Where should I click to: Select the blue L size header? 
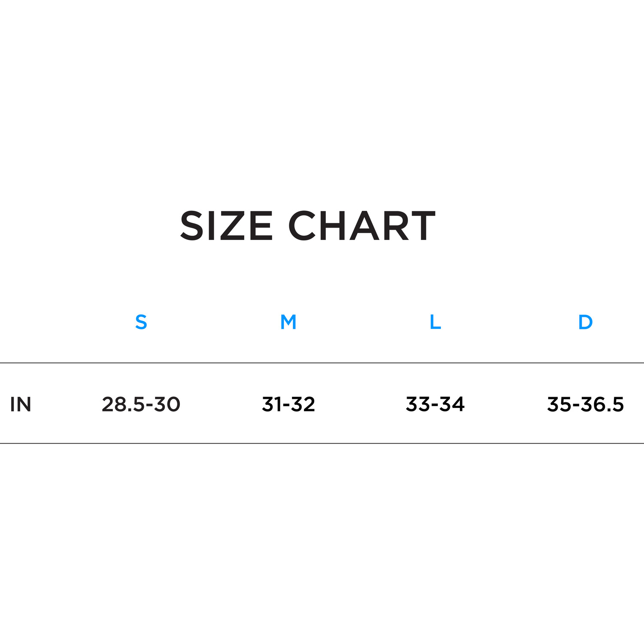click(435, 322)
